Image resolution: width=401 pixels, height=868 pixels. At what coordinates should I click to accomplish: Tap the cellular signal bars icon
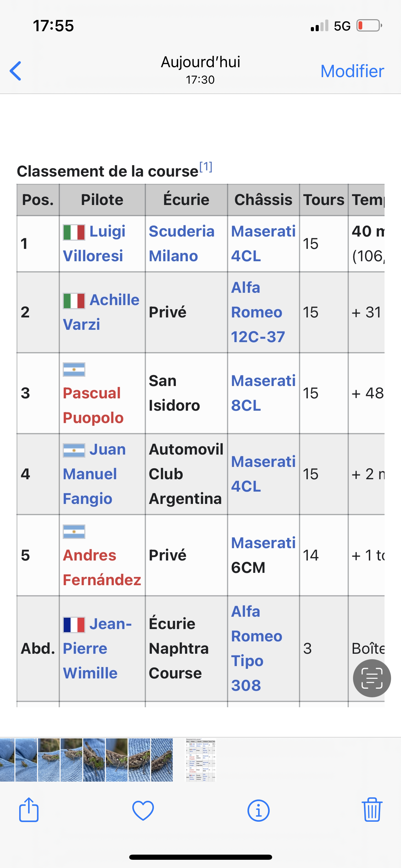[319, 26]
